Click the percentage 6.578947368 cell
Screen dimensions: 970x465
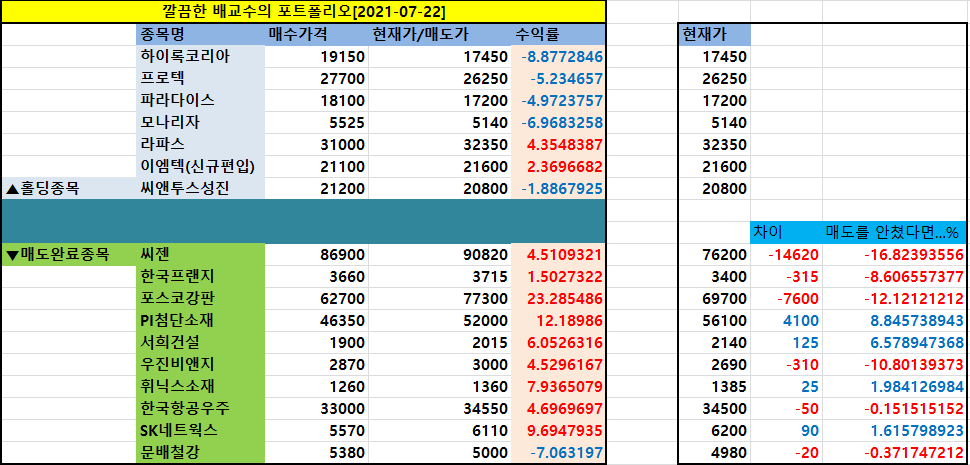(x=895, y=343)
